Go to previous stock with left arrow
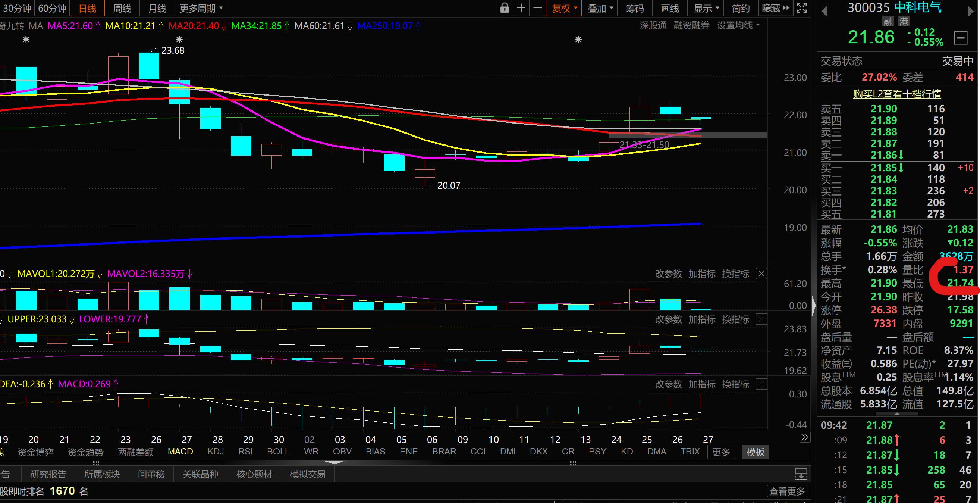 (x=825, y=12)
